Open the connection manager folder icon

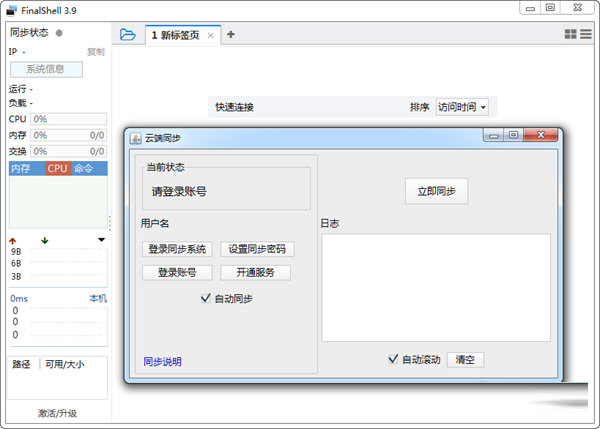127,34
